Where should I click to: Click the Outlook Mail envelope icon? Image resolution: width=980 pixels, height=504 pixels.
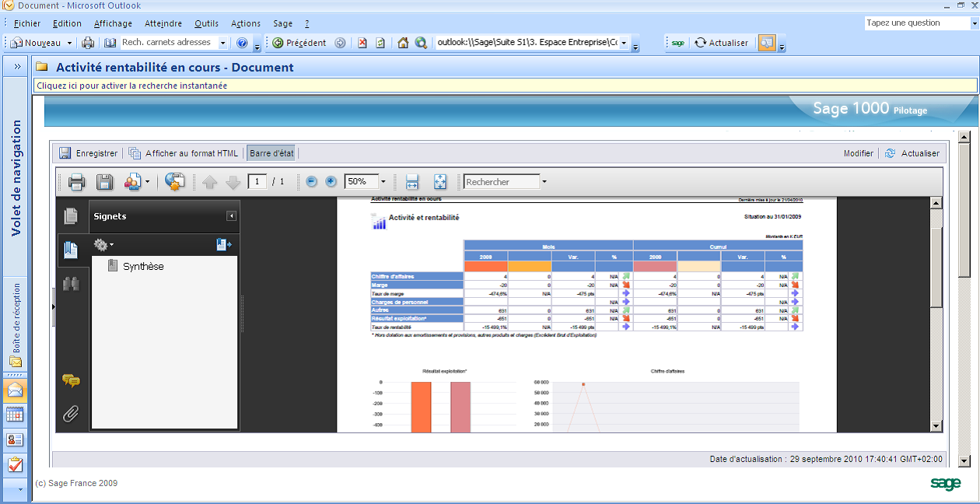coord(16,390)
